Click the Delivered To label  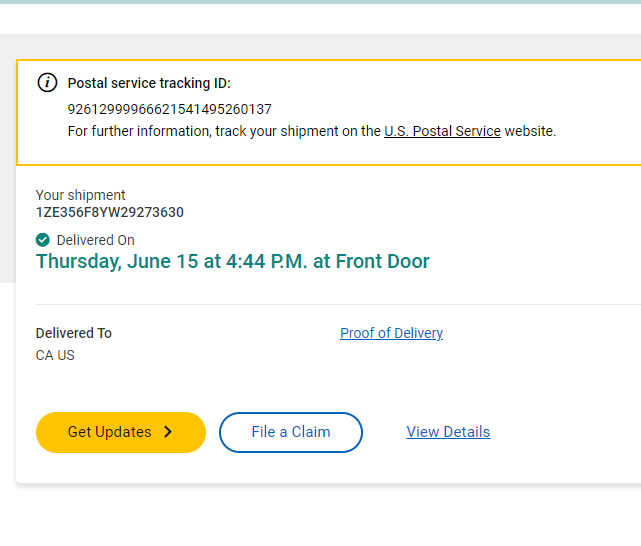[x=74, y=333]
